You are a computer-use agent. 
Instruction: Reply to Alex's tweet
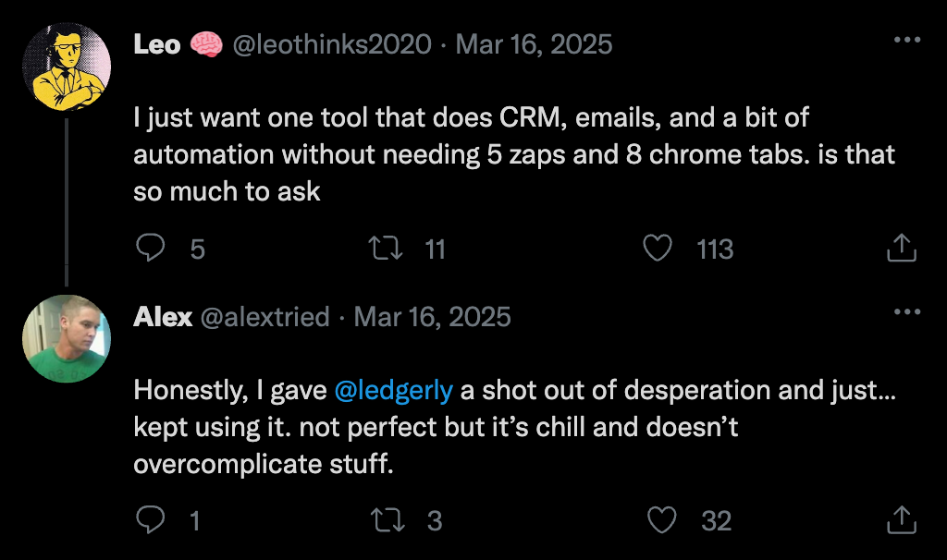[x=150, y=520]
